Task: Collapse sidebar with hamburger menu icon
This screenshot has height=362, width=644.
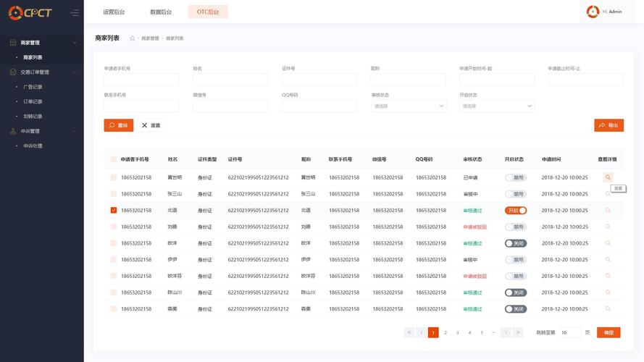Action: point(75,13)
